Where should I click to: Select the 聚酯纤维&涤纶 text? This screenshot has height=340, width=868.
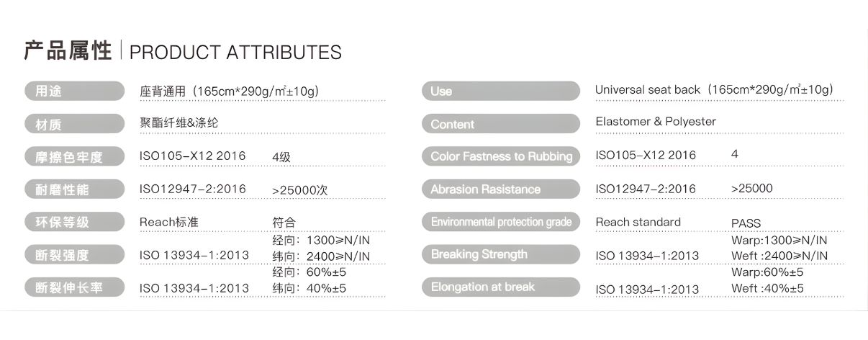click(x=178, y=123)
